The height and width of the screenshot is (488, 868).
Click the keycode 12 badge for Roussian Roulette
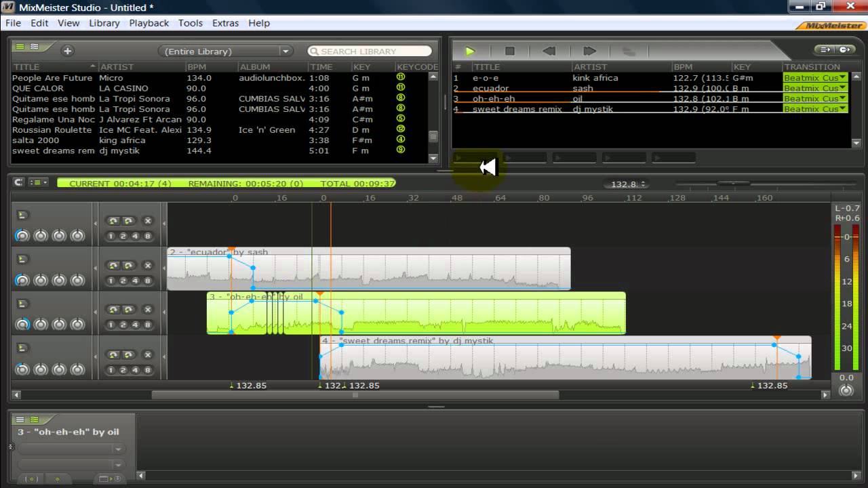pos(401,129)
